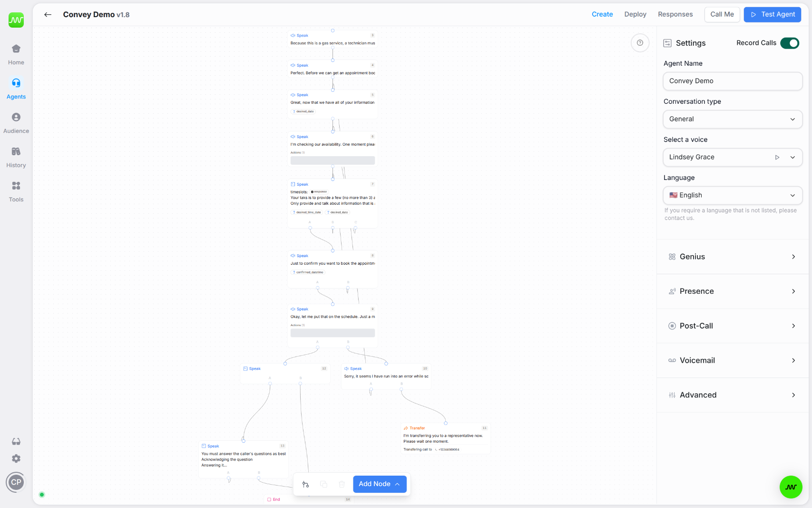Expand the Voicemail settings section
812x508 pixels.
[732, 360]
